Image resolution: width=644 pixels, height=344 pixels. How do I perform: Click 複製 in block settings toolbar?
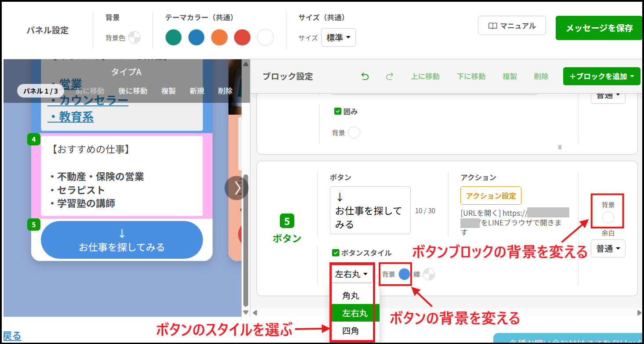pos(510,76)
